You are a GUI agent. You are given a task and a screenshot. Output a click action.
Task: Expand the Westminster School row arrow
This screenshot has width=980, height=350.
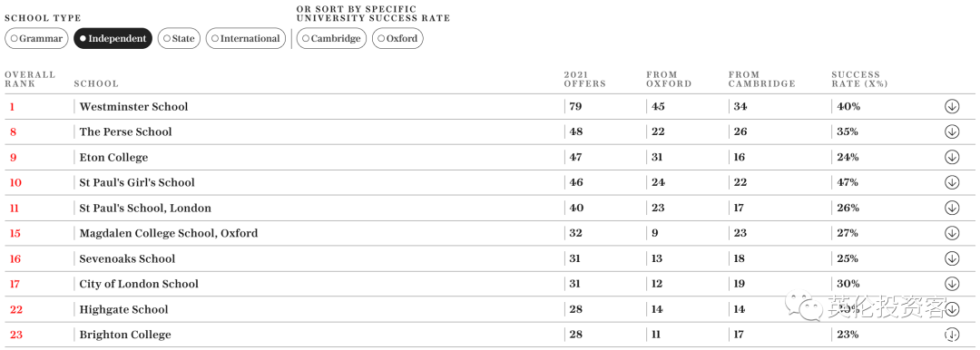coord(951,106)
